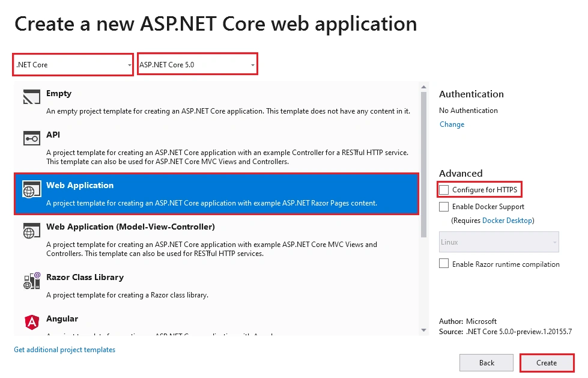Click the Source .NET Core 5.0.0-preview text
This screenshot has height=378, width=588.
click(506, 332)
